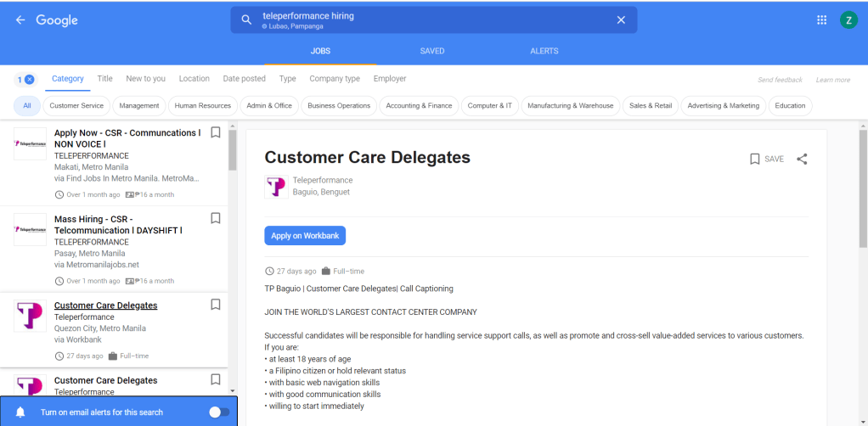
Task: Open the Google apps grid
Action: [x=821, y=20]
